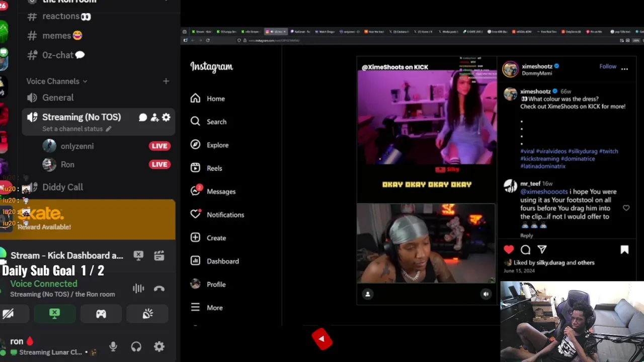Start an activity with the game controller button
The image size is (644, 362).
point(101,314)
